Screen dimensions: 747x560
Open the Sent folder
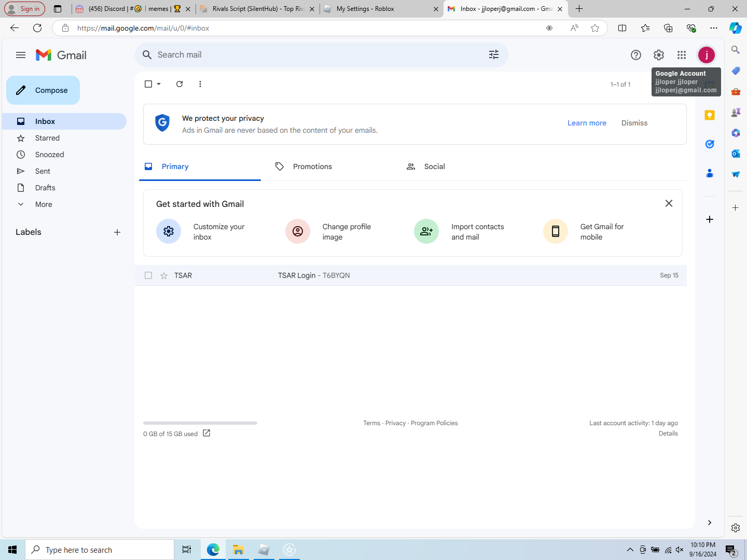tap(64, 171)
